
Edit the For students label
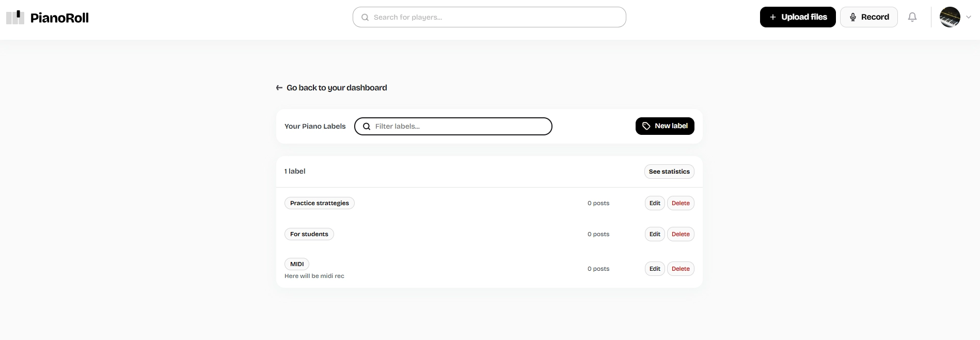point(655,234)
